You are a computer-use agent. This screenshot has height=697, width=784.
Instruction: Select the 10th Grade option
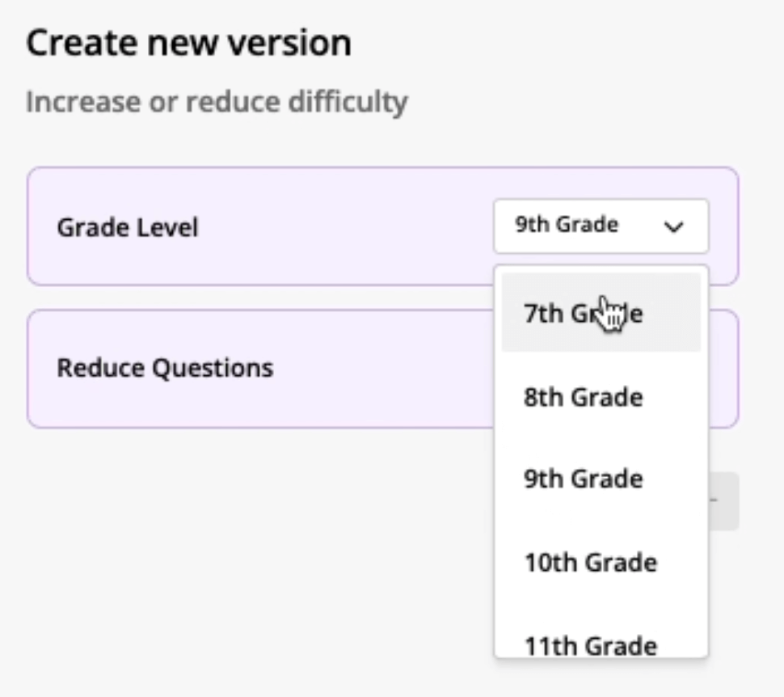590,562
